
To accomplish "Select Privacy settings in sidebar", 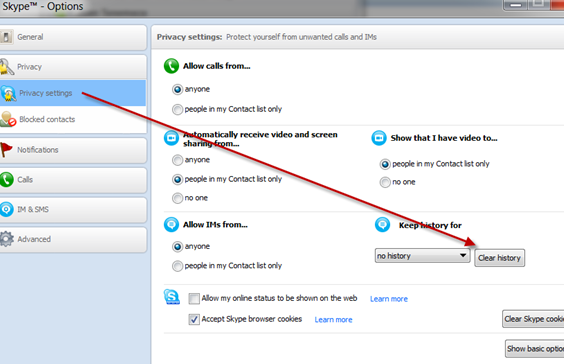I will coord(73,93).
